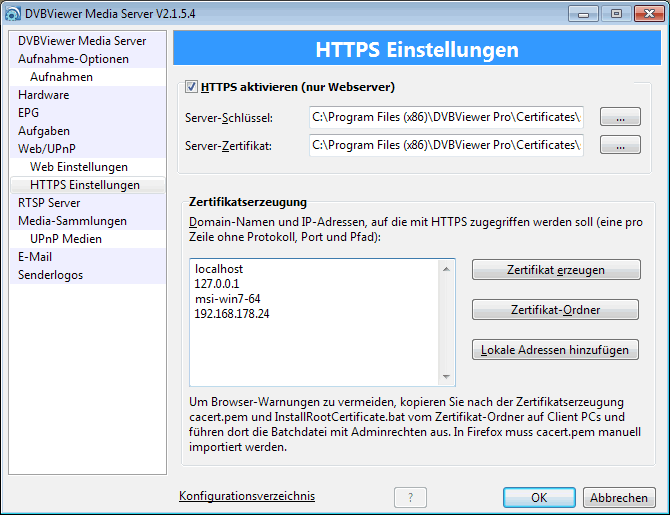Click the address list scroll down arrow
This screenshot has height=515, width=670.
click(446, 377)
